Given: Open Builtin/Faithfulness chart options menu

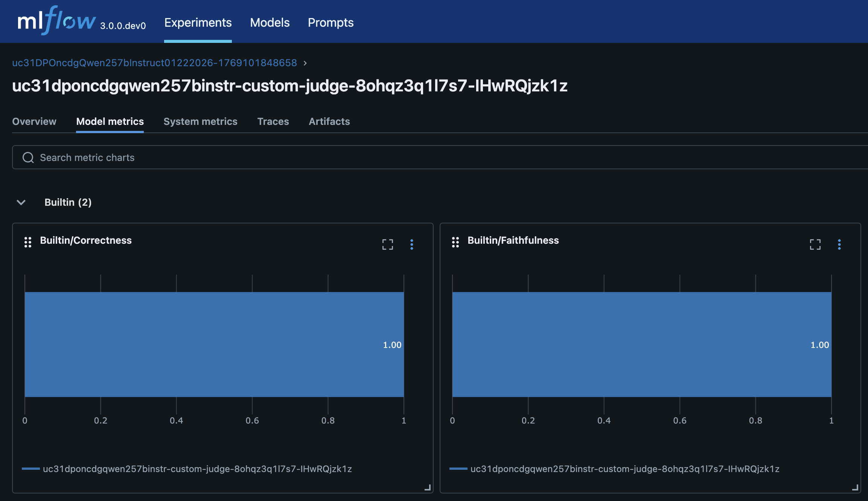Looking at the screenshot, I should [x=839, y=244].
